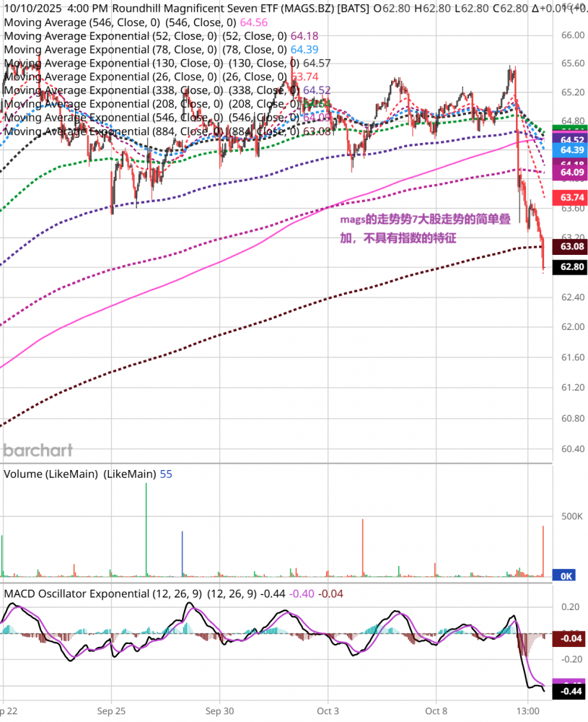Click the 62.00 price axis label
This screenshot has height=722, width=588.
[573, 327]
